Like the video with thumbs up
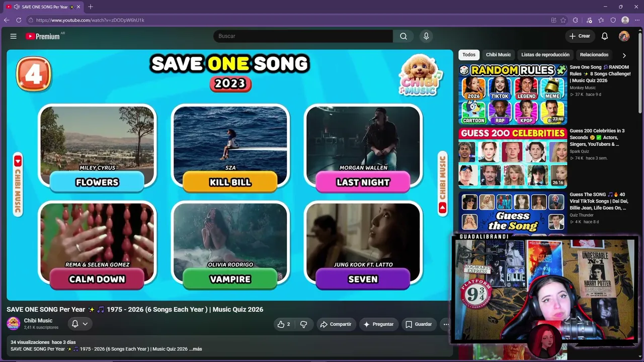 tap(284, 324)
